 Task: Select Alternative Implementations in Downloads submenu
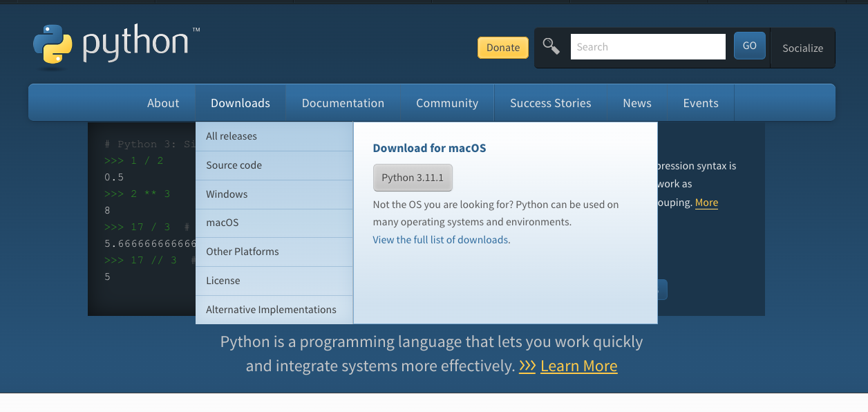coord(274,310)
